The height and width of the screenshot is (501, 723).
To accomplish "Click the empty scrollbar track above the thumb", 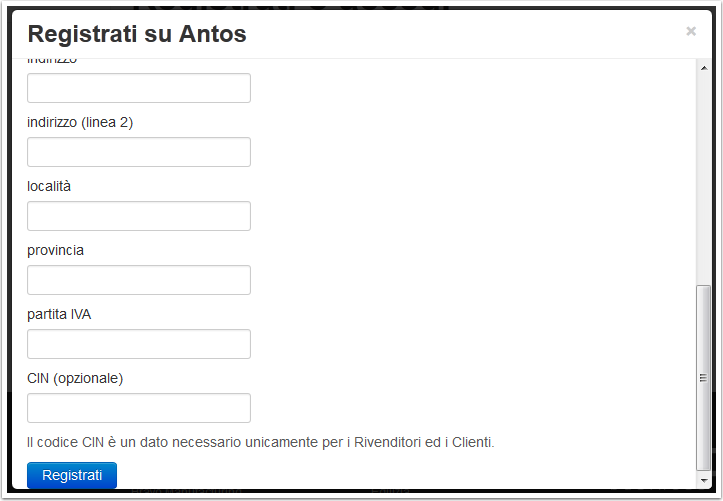I will 704,180.
